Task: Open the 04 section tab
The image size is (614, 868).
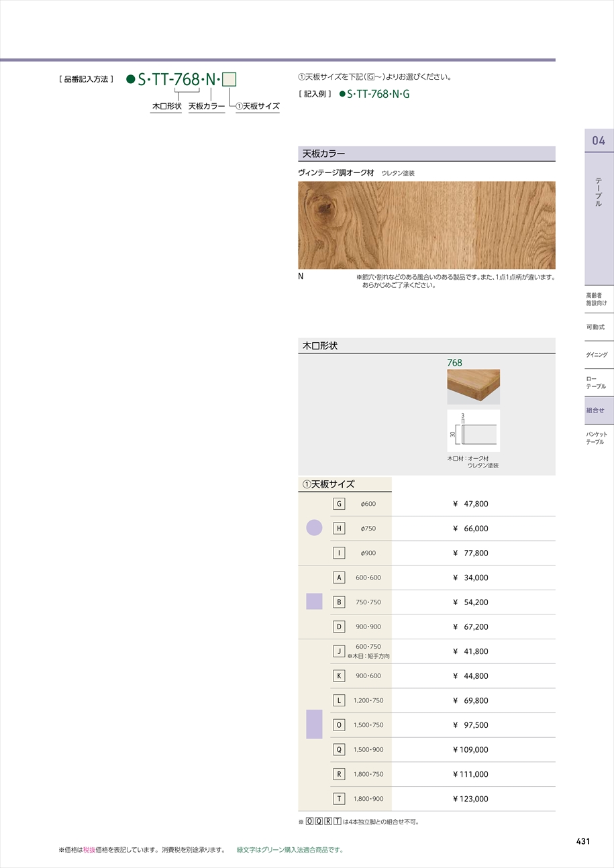Action: (599, 140)
